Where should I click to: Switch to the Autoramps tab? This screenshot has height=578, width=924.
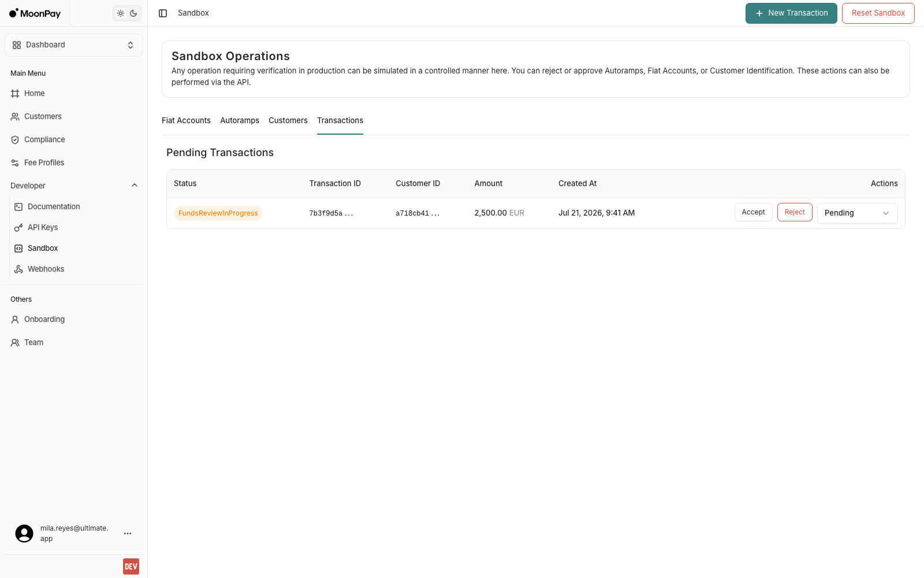(x=240, y=121)
